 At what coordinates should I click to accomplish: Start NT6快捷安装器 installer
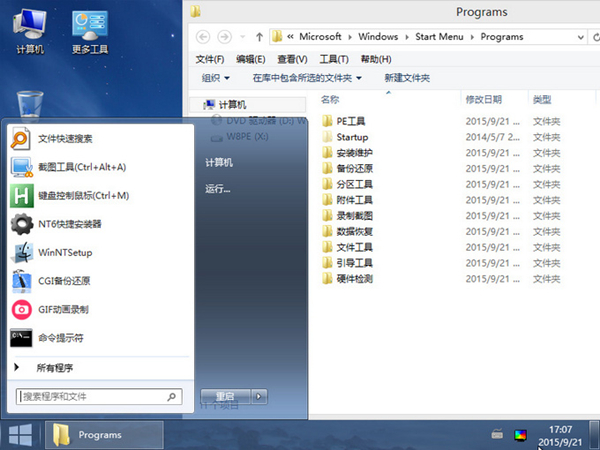coord(69,224)
